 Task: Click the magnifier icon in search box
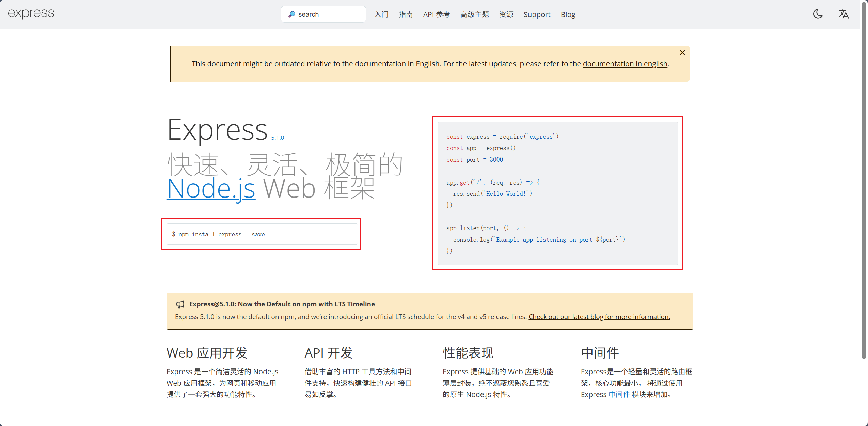coord(291,14)
